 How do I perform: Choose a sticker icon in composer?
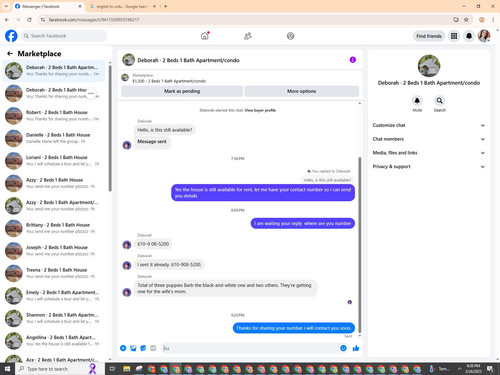click(x=143, y=348)
